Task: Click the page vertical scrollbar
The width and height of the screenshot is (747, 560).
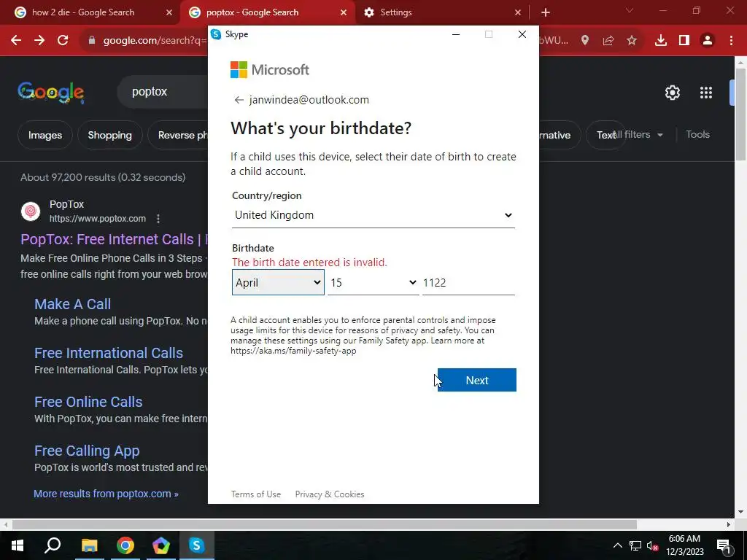Action: 740,114
